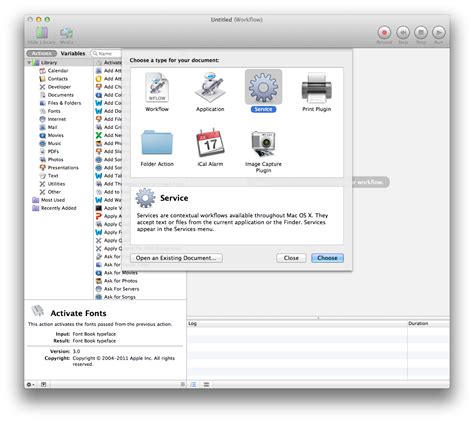Screen dimensions: 474x422
Task: Show the log list view icon
Action: (193, 384)
